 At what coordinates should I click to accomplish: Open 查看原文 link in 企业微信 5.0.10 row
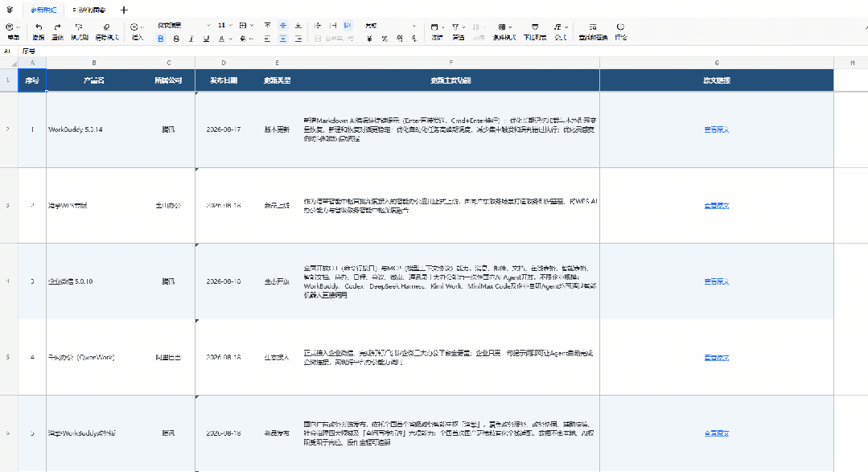(x=716, y=281)
